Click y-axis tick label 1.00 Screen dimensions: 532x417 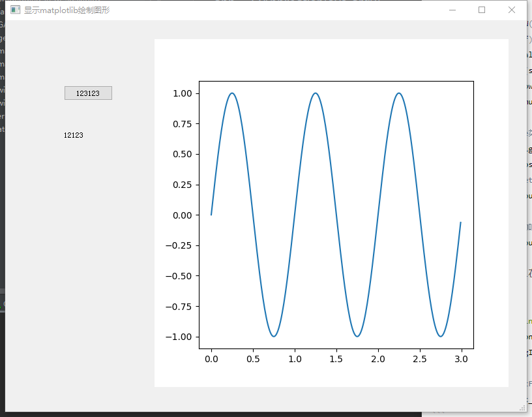[182, 93]
